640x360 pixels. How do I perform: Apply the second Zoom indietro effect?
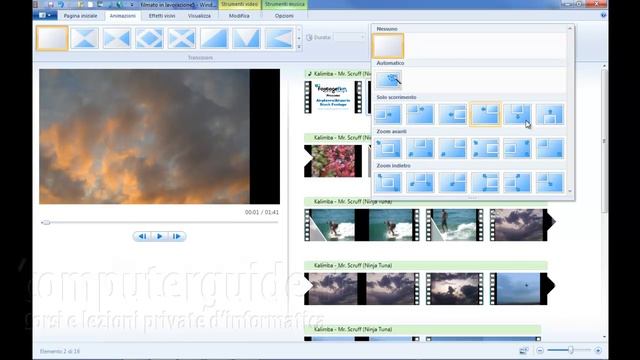[420, 182]
